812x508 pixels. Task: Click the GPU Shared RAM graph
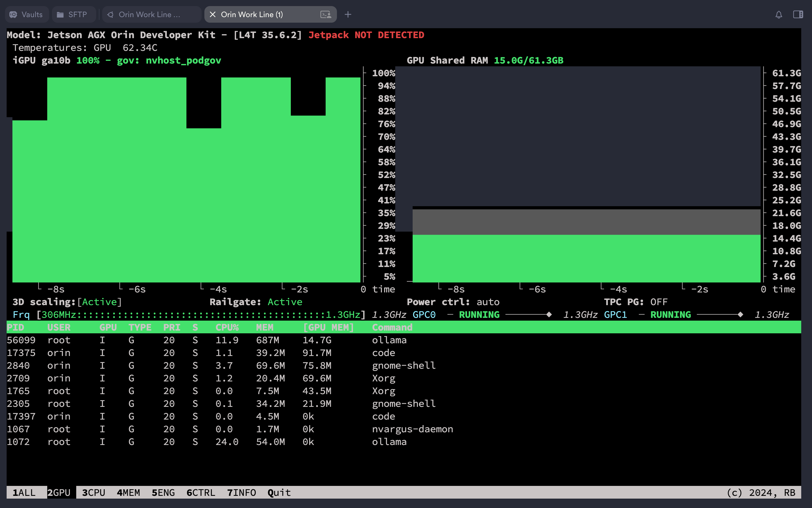[586, 175]
